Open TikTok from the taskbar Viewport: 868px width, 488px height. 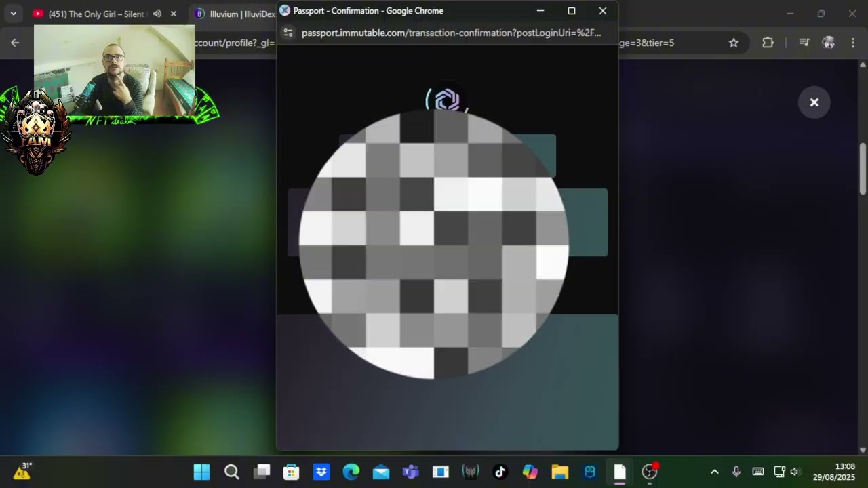[500, 472]
